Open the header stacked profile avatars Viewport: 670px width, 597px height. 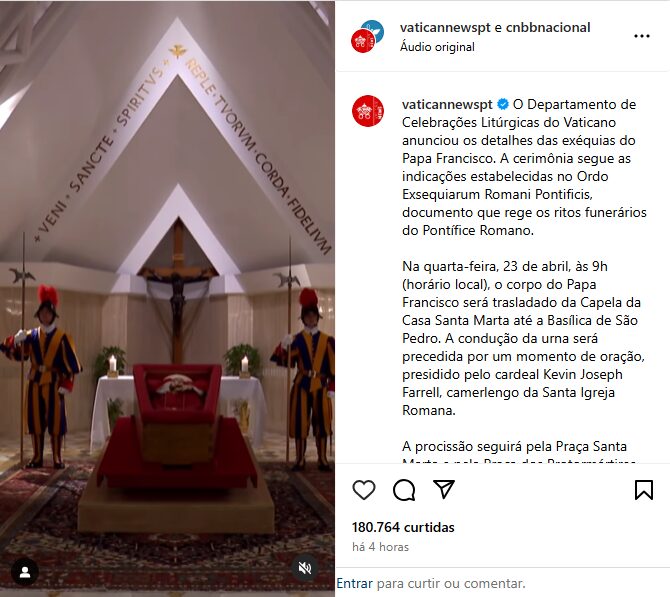click(367, 36)
